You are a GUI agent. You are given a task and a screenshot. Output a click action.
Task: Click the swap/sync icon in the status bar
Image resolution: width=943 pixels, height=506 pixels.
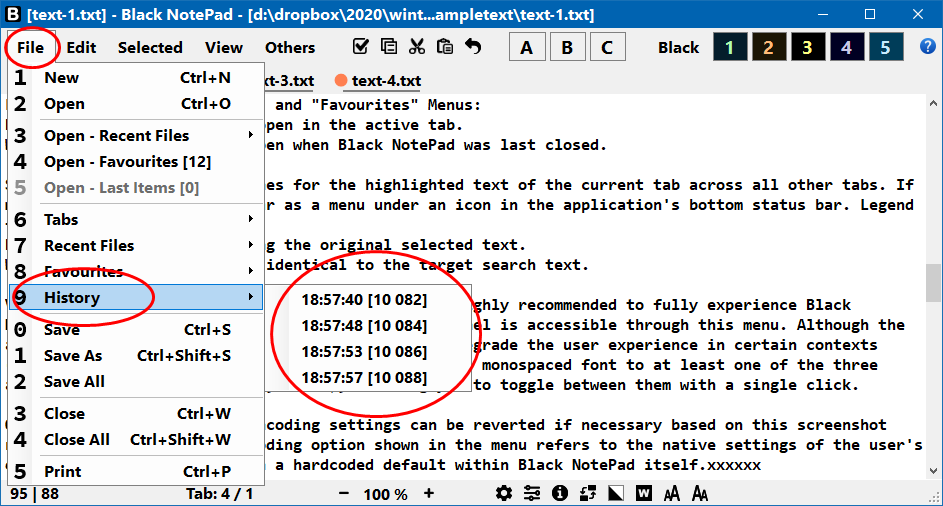click(588, 494)
